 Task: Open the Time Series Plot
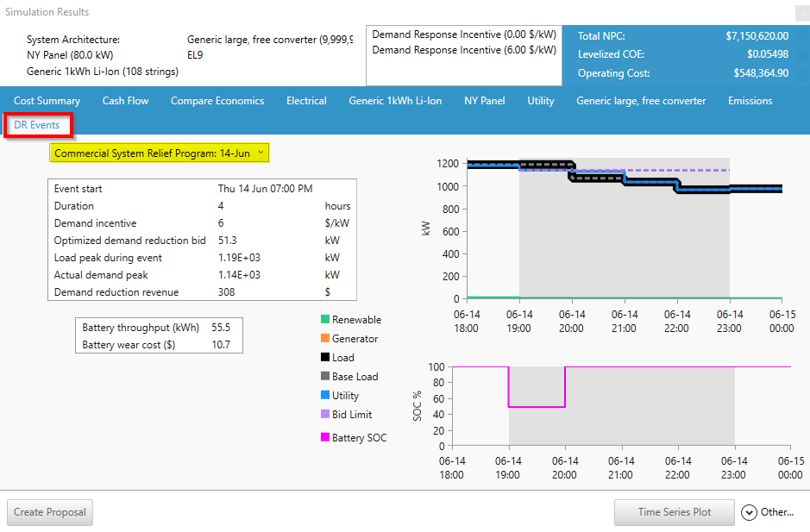pos(674,512)
